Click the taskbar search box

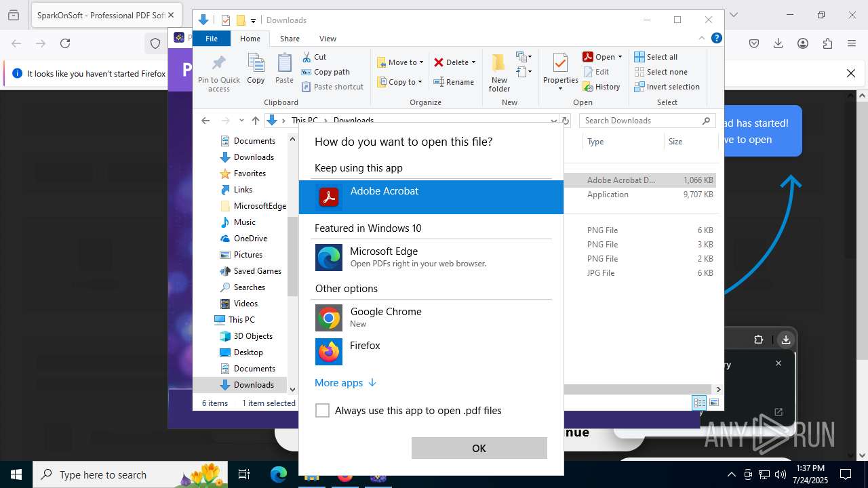click(130, 474)
